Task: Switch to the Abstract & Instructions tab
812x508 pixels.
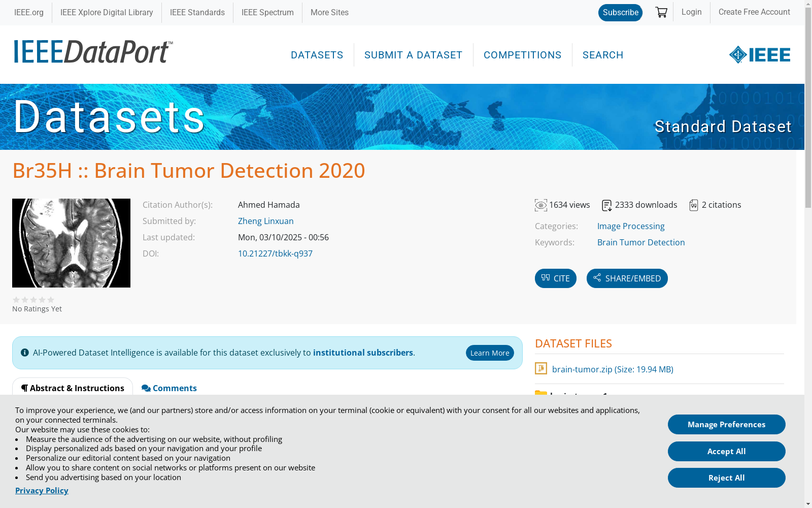Action: (x=73, y=388)
